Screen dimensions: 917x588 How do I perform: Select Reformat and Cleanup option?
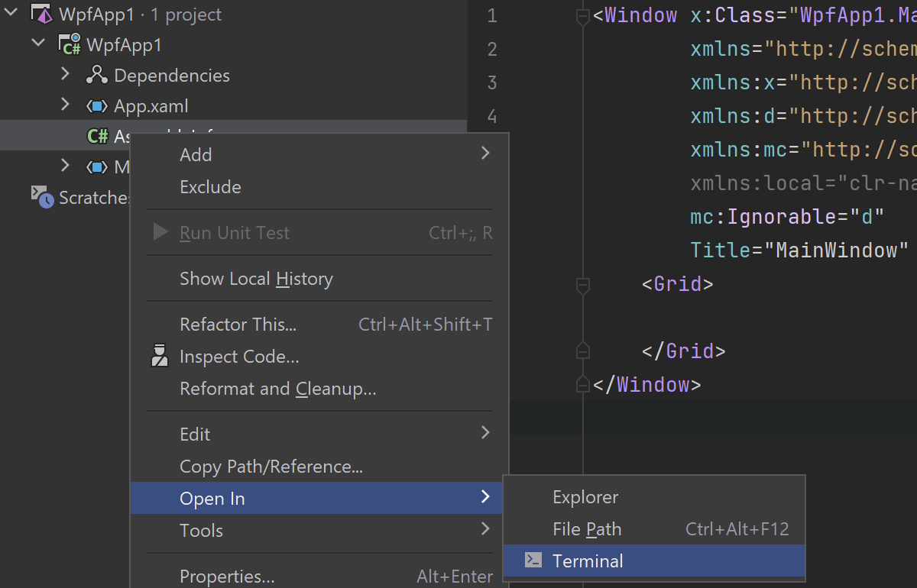coord(277,389)
